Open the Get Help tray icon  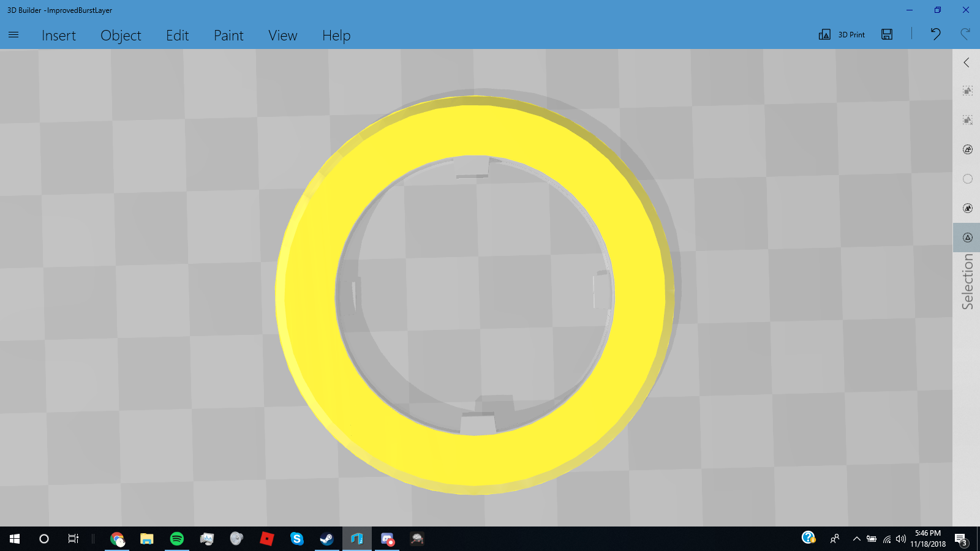(x=809, y=538)
